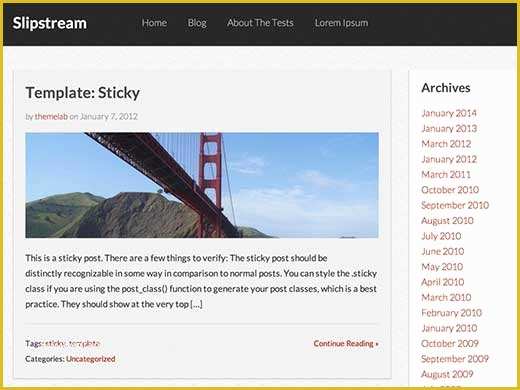Open August 2010 archive
Image resolution: width=520 pixels, height=390 pixels.
click(x=447, y=220)
